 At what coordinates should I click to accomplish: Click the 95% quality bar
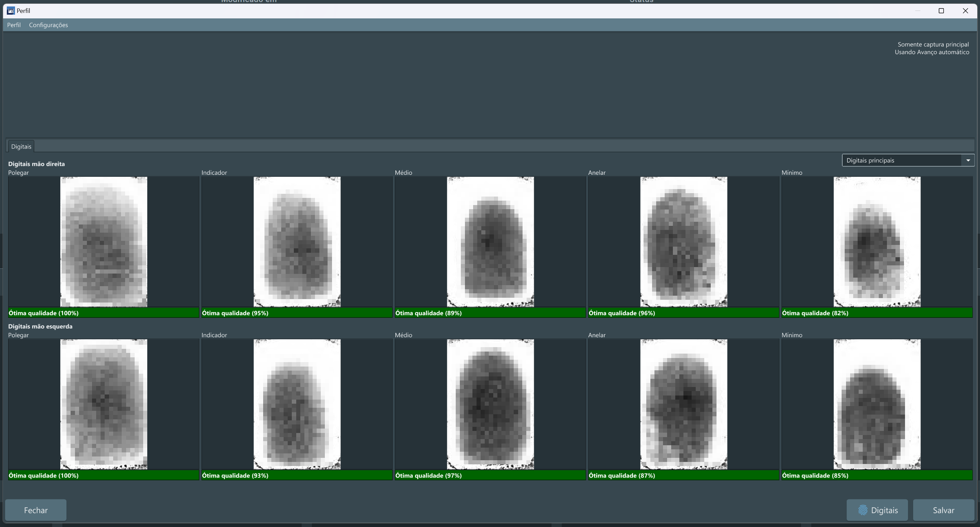[297, 313]
